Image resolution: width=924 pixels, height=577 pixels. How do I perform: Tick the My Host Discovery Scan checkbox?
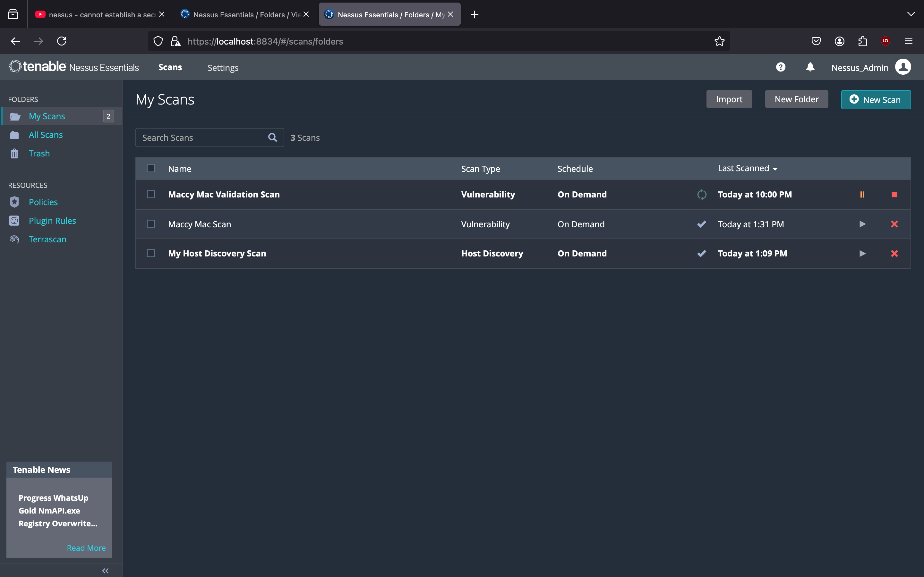[151, 253]
